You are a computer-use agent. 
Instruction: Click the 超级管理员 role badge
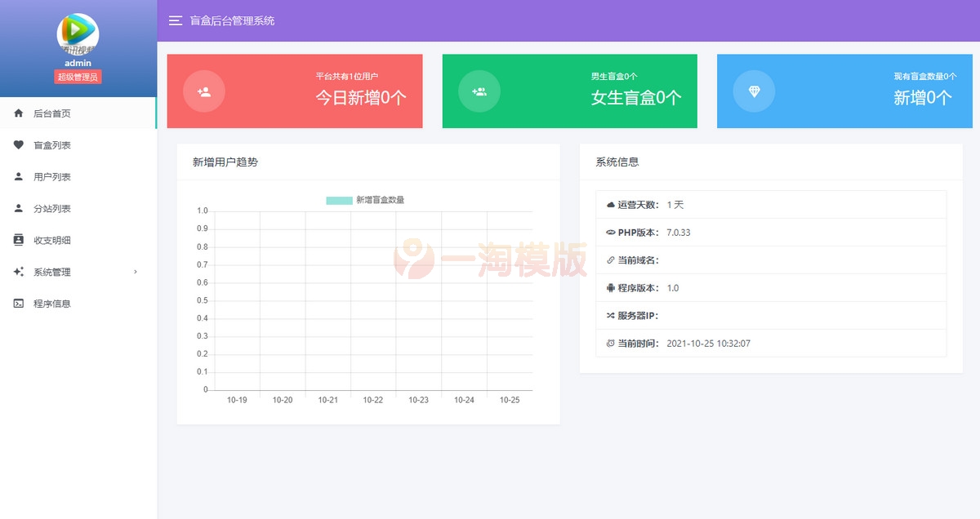point(78,78)
